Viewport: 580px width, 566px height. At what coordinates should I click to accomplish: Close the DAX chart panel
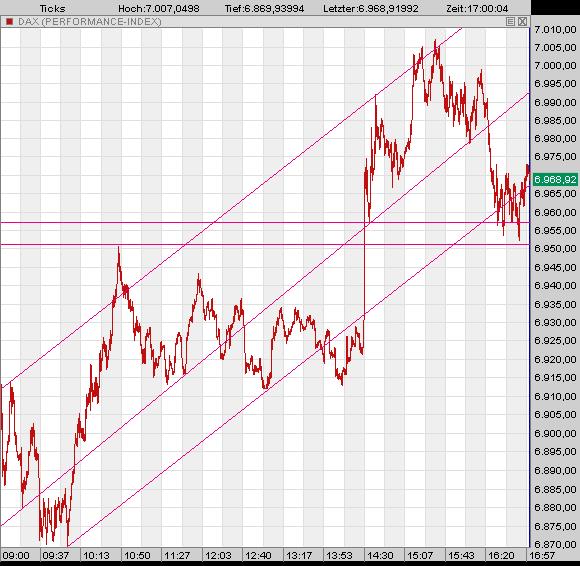(x=522, y=21)
